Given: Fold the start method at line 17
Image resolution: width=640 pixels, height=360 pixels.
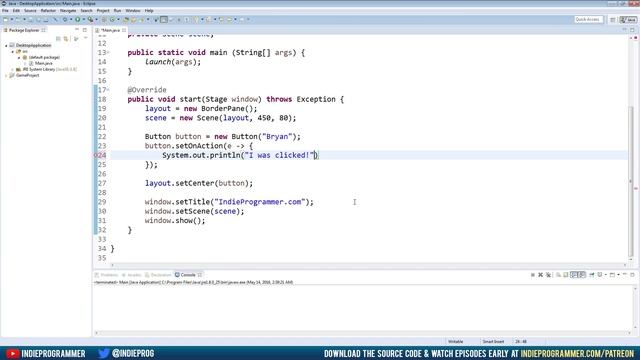Looking at the screenshot, I should [108, 90].
